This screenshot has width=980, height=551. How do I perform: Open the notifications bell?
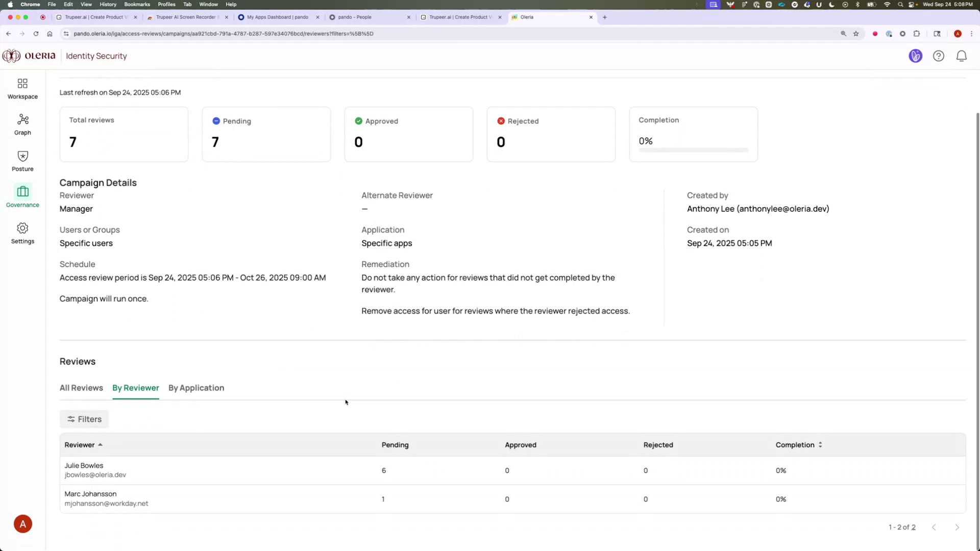[x=961, y=56]
